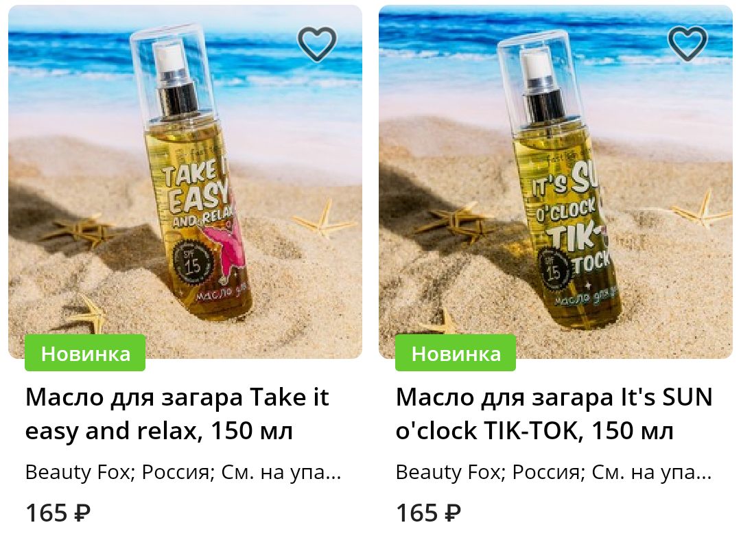Click Новинка badge on TIK-TOK oil card
The image size is (741, 560).
456,353
